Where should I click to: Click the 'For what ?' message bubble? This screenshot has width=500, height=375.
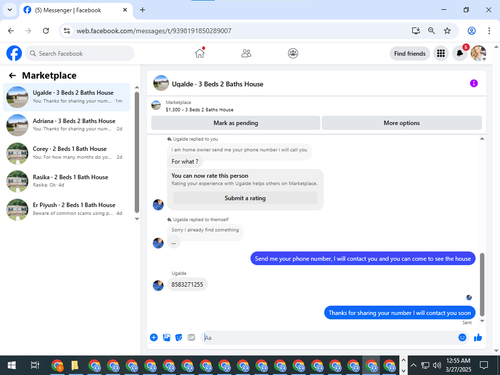[185, 162]
